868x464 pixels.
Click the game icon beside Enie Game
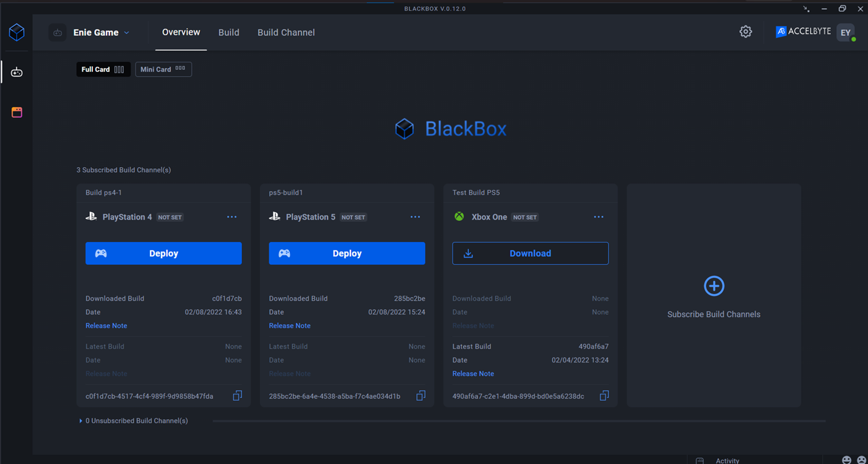click(x=58, y=33)
